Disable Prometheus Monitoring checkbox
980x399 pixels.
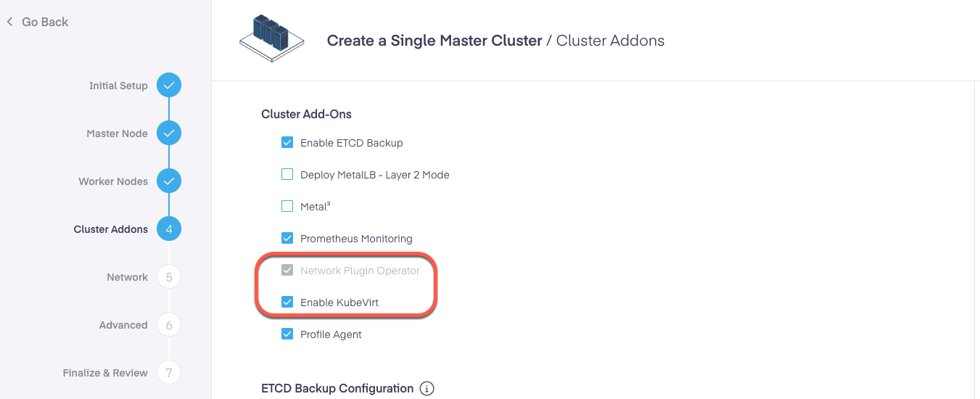[287, 239]
